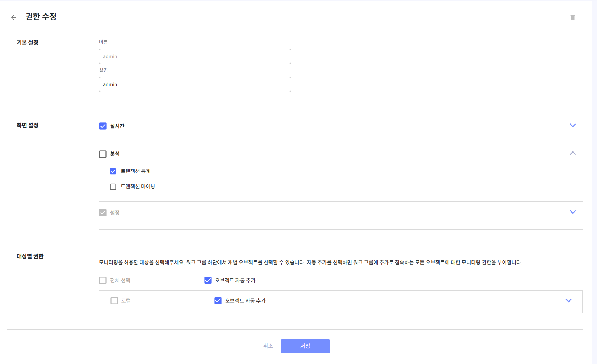The width and height of the screenshot is (597, 364).
Task: Click the trash delete icon
Action: [572, 17]
